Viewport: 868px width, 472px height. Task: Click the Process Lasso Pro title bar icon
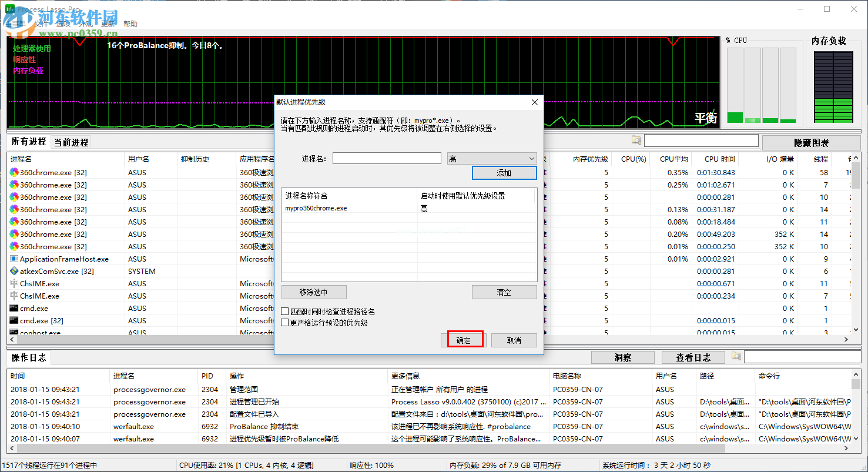click(9, 9)
